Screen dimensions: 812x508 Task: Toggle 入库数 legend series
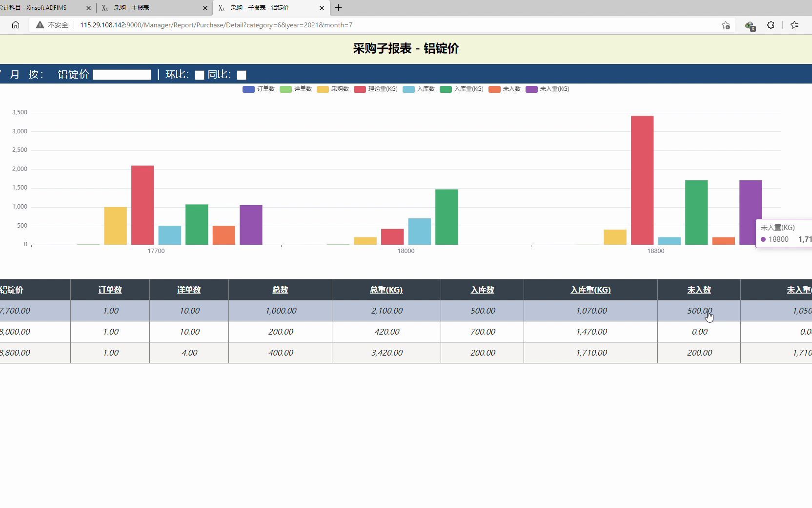pyautogui.click(x=419, y=89)
